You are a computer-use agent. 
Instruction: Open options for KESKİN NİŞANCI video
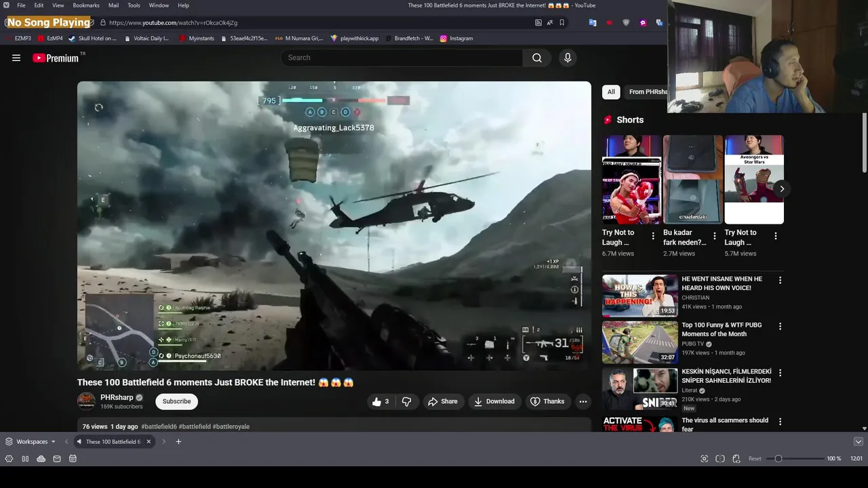click(x=780, y=373)
